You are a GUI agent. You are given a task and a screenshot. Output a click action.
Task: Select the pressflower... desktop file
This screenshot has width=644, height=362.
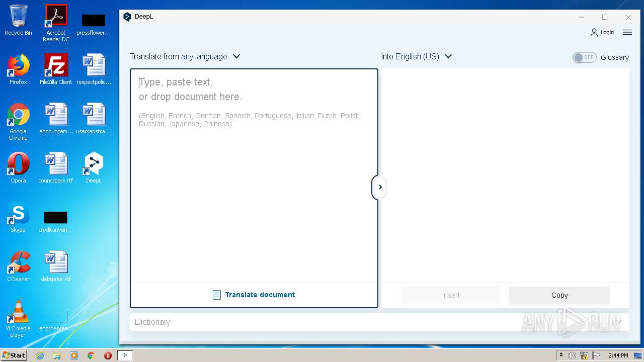tap(94, 24)
